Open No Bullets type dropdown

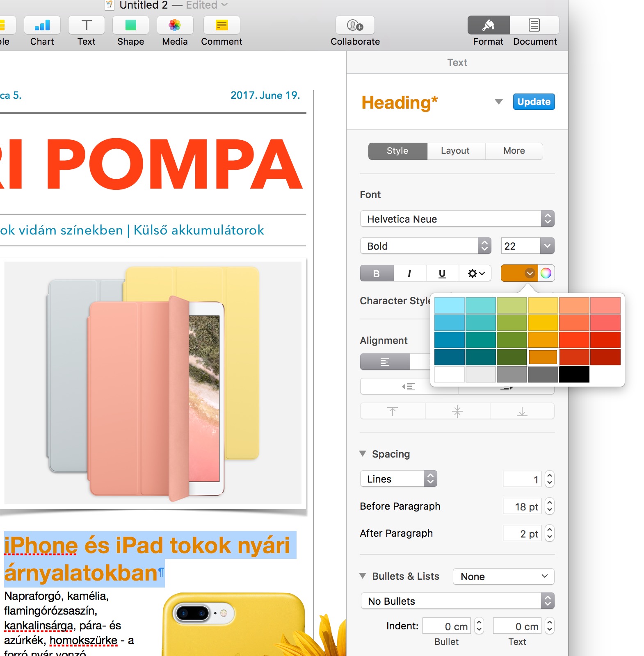[457, 601]
